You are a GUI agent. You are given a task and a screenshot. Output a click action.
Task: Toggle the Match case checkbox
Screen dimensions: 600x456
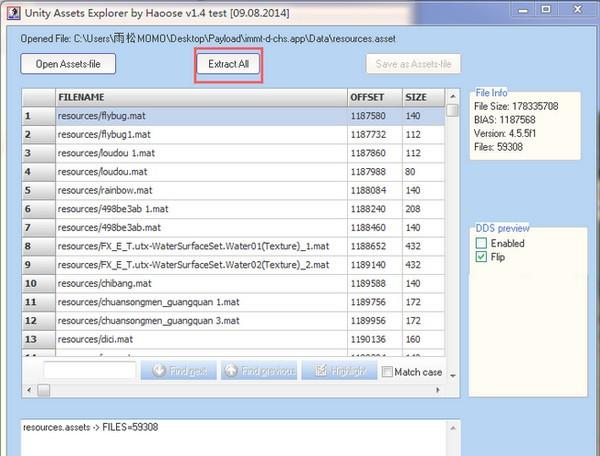pos(387,371)
